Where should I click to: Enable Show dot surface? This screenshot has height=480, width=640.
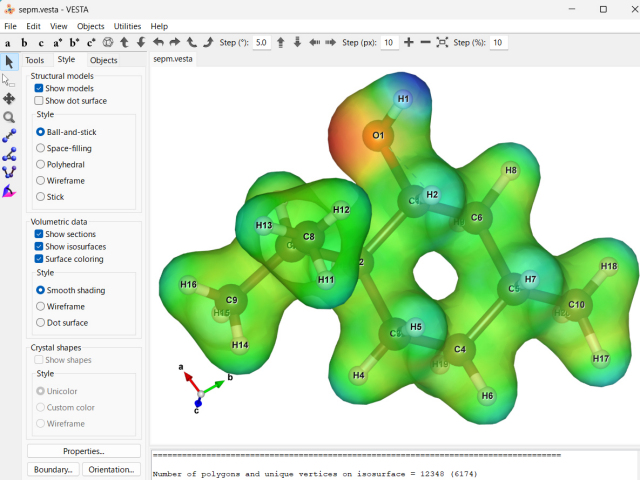(39, 101)
